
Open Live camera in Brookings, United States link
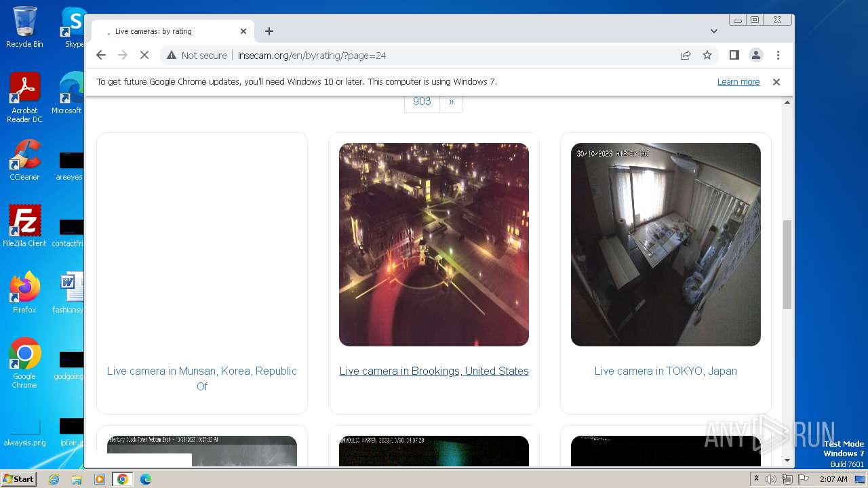(434, 371)
